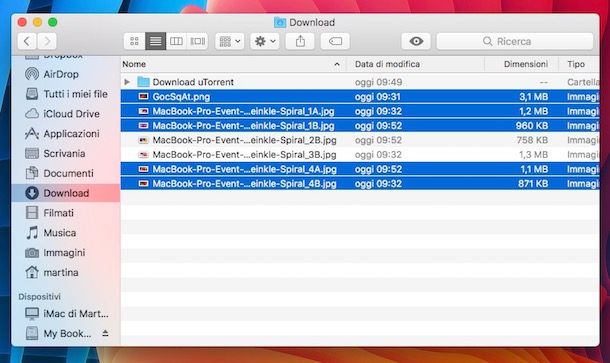Toggle sort order arrow in Nome column
Screen dimensions: 610x363
(x=337, y=64)
